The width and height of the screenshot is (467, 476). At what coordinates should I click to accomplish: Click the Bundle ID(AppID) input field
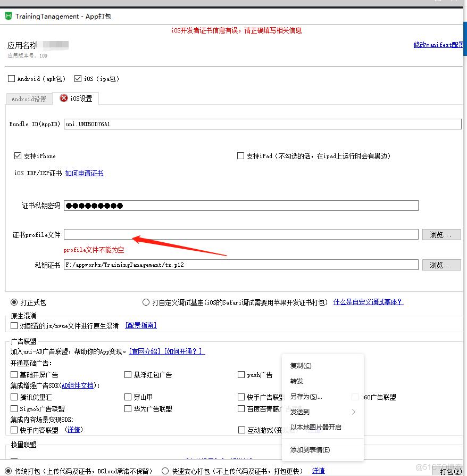click(x=263, y=124)
